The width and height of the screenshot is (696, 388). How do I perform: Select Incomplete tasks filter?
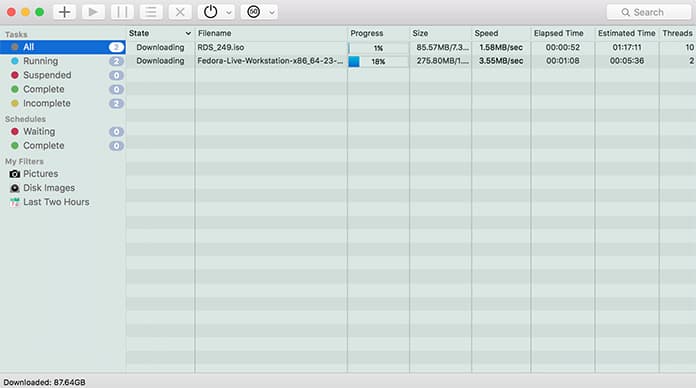click(63, 103)
